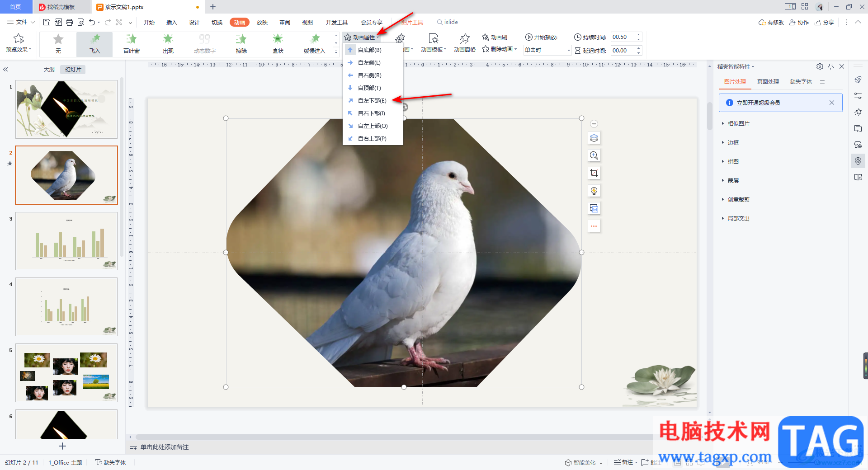Click the Preview Effect star icon
Image resolution: width=868 pixels, height=470 pixels.
click(19, 39)
